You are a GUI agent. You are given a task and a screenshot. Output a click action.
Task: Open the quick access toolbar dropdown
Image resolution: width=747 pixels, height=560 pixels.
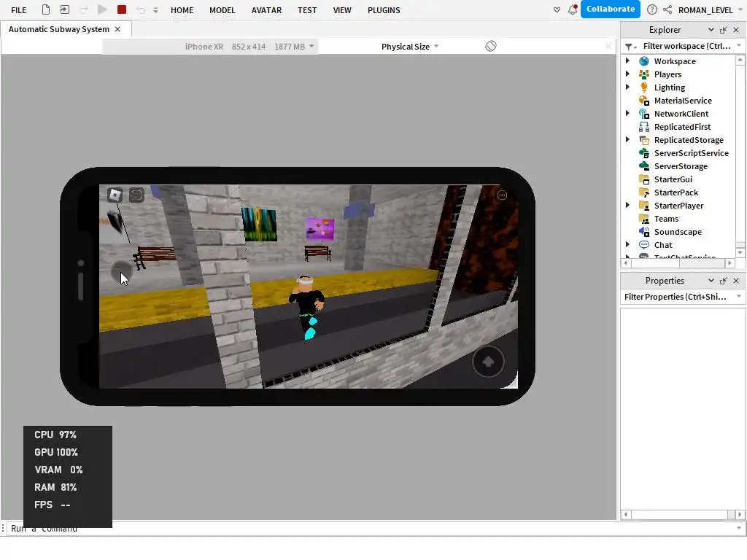click(x=155, y=10)
